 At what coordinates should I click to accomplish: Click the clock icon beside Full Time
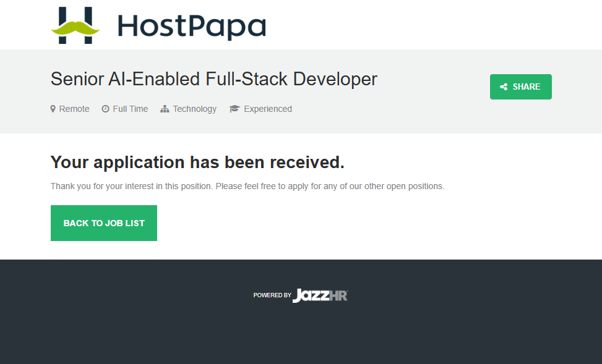(x=105, y=109)
